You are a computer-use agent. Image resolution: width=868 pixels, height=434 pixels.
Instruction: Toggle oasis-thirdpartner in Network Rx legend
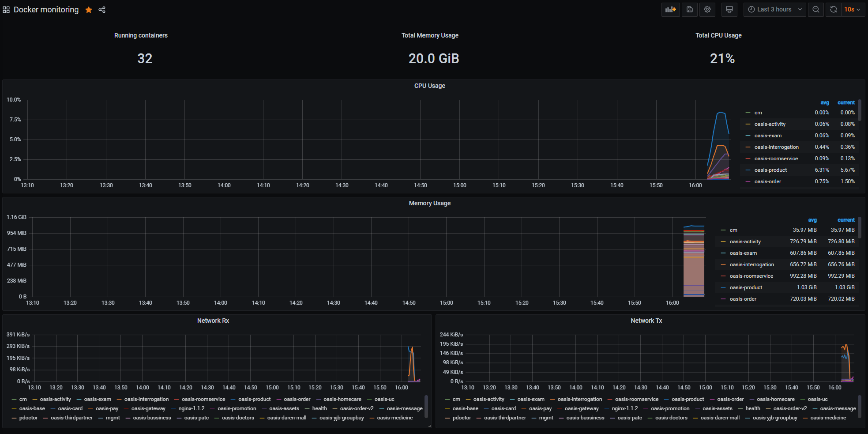click(71, 418)
